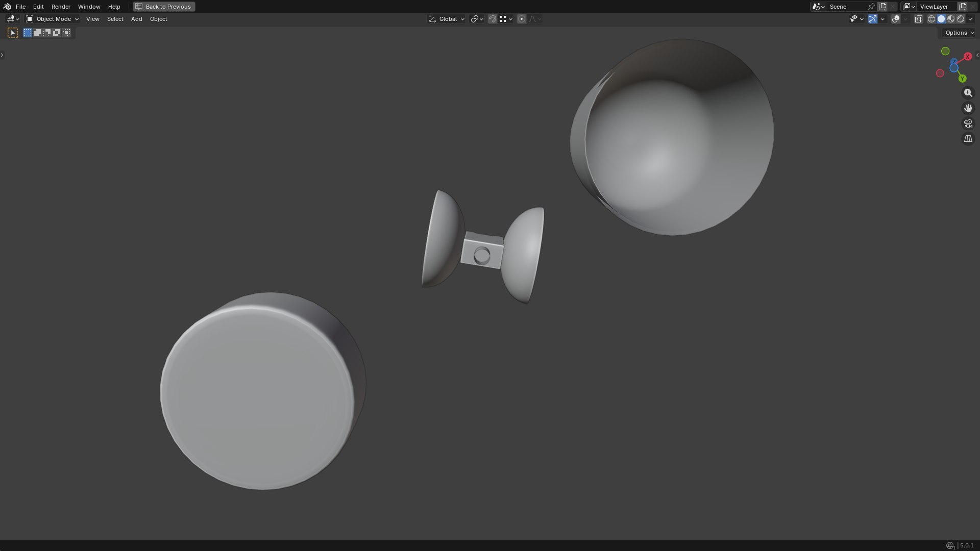This screenshot has width=980, height=551.
Task: Switch to Wireframe shading
Action: (x=931, y=19)
